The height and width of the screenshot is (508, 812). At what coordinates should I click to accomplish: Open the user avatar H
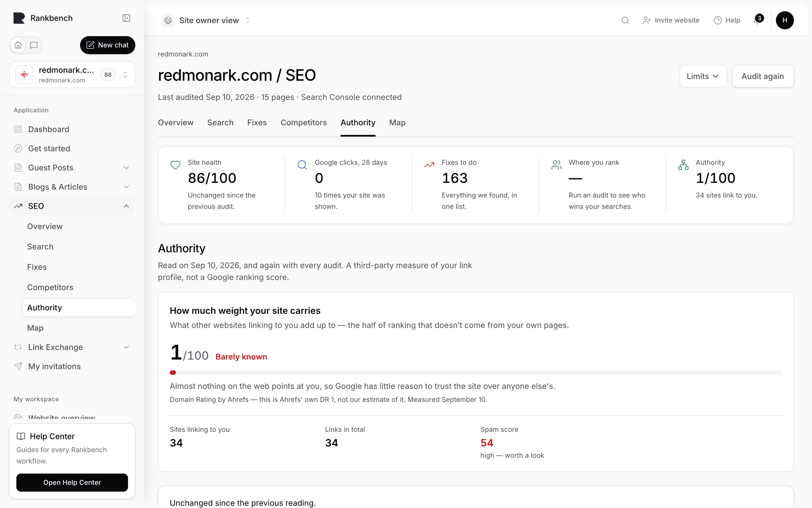[x=785, y=20]
